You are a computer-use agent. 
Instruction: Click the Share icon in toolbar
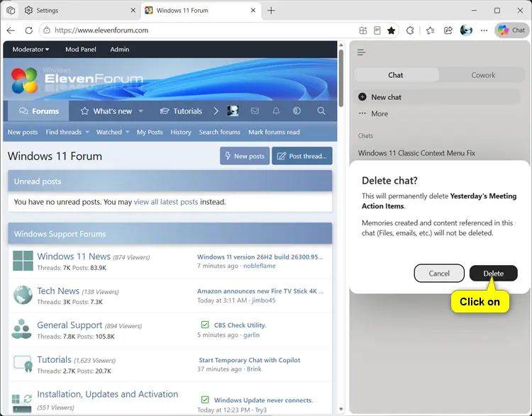coord(448,30)
